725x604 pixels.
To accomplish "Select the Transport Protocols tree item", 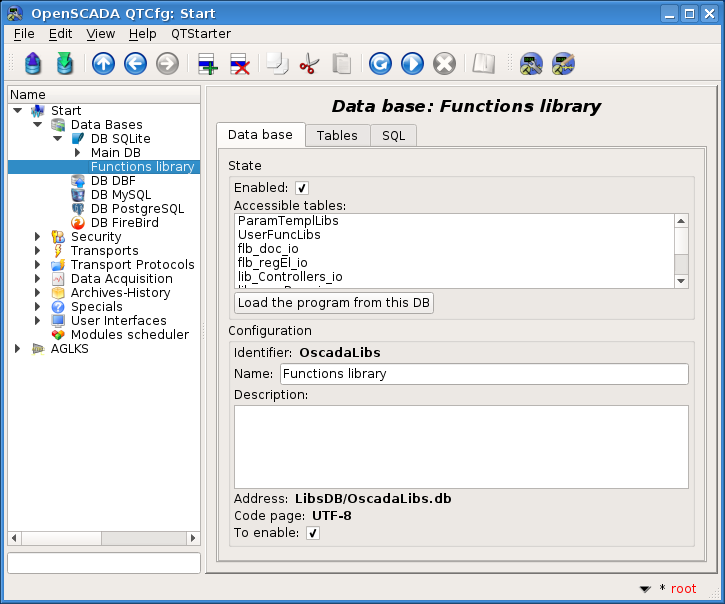I will (x=132, y=265).
